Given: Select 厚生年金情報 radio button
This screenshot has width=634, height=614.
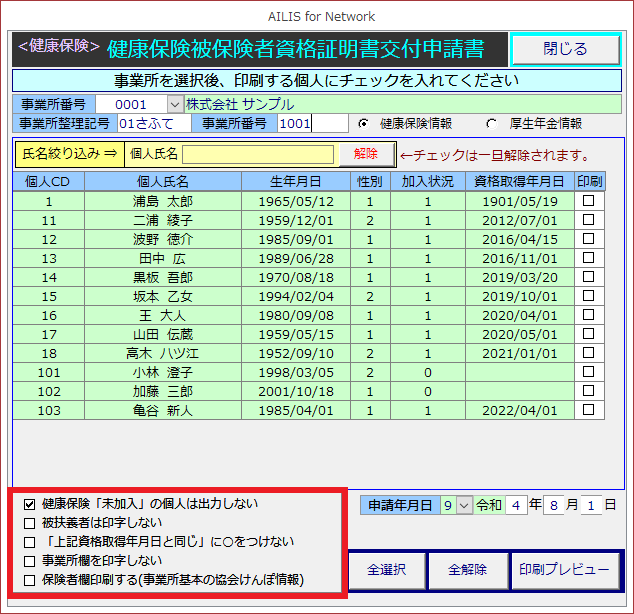Looking at the screenshot, I should click(x=491, y=124).
